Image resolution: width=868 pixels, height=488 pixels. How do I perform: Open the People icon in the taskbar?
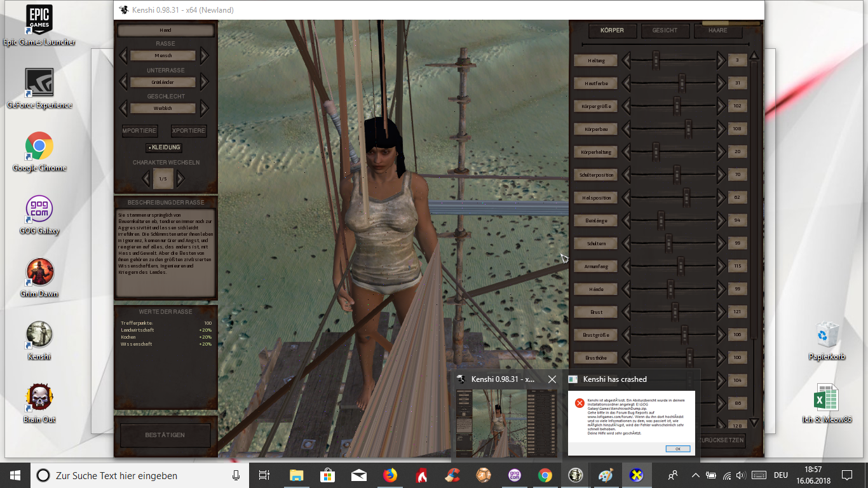(672, 475)
